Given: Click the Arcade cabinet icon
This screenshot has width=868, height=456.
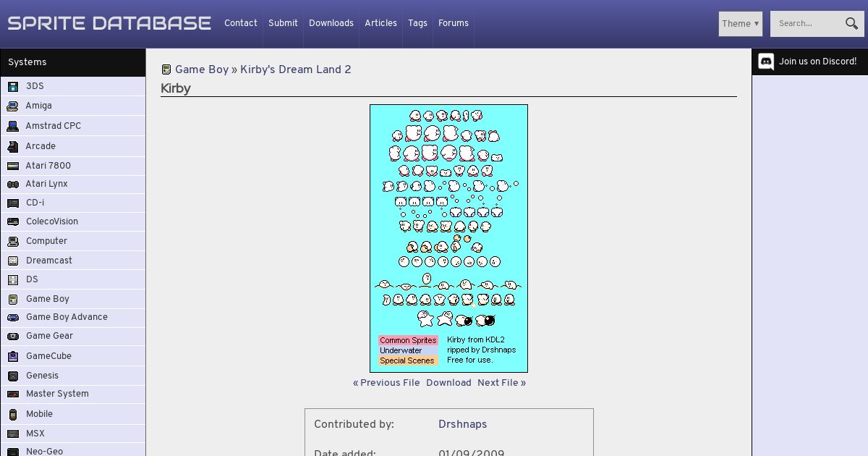Looking at the screenshot, I should pyautogui.click(x=13, y=146).
